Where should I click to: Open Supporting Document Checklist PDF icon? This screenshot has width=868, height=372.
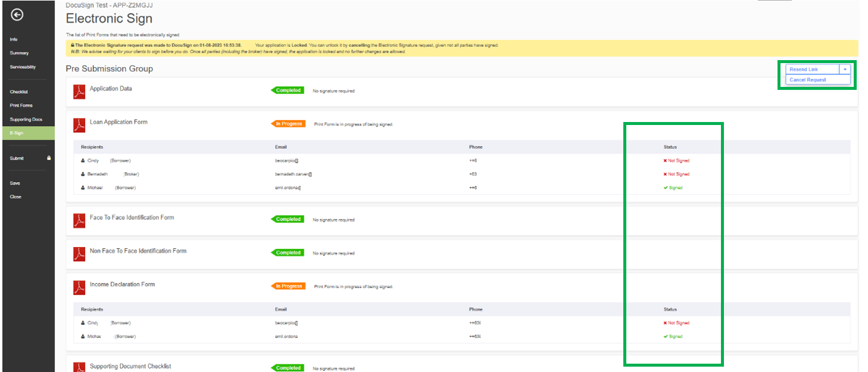coord(79,367)
